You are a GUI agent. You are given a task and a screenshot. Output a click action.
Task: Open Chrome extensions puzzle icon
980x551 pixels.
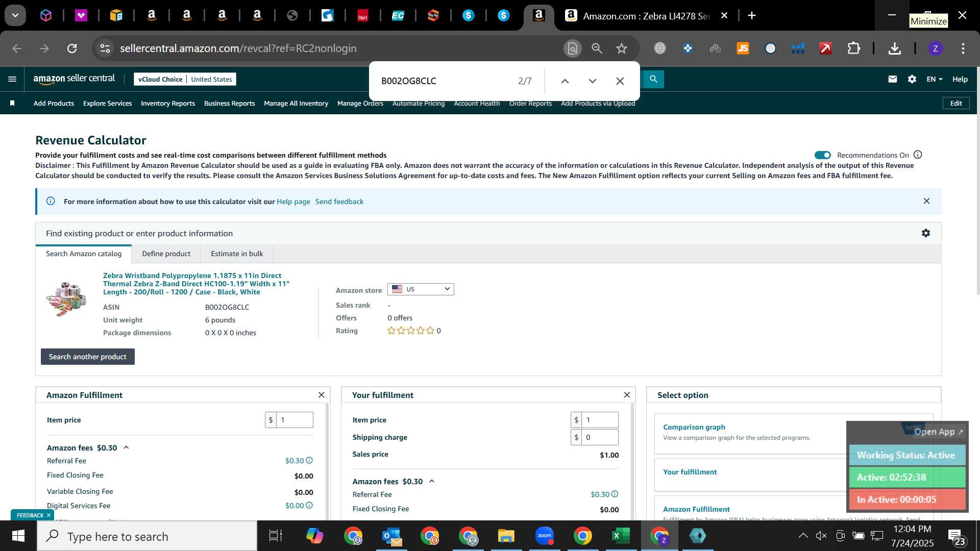853,48
